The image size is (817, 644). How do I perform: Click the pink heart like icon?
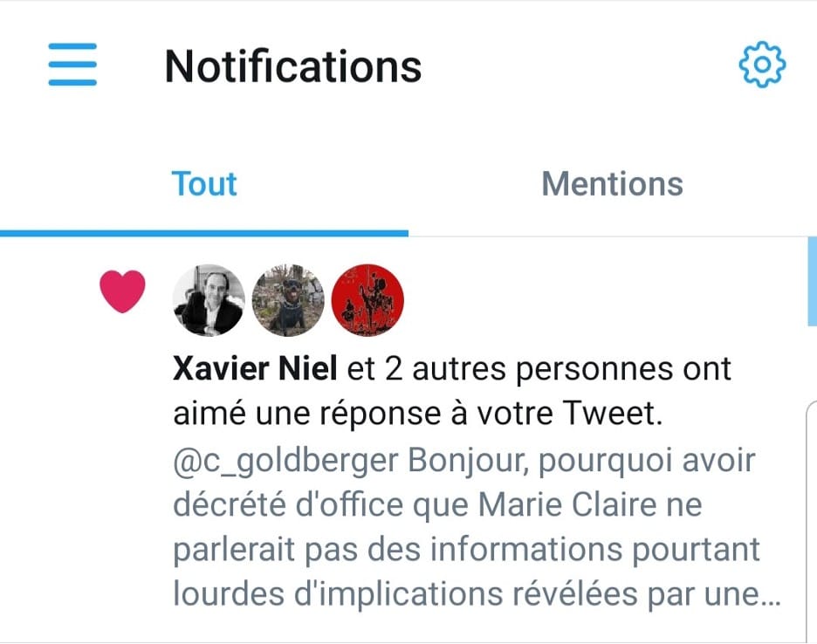tap(122, 291)
